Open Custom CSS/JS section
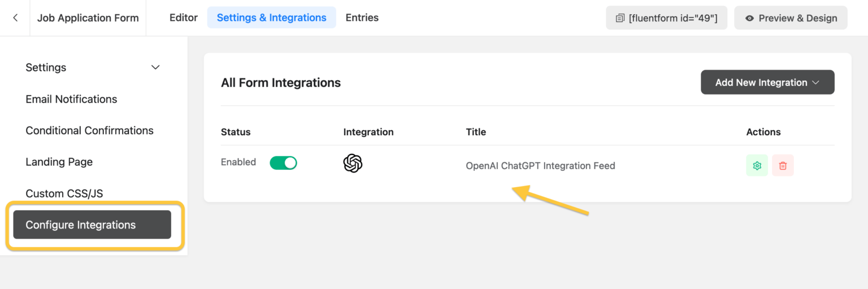This screenshot has height=289, width=868. tap(64, 193)
